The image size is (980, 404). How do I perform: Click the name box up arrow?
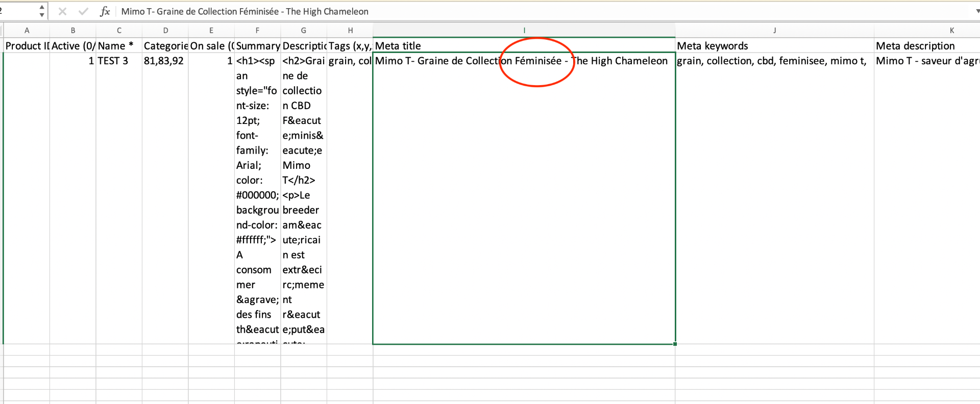42,7
